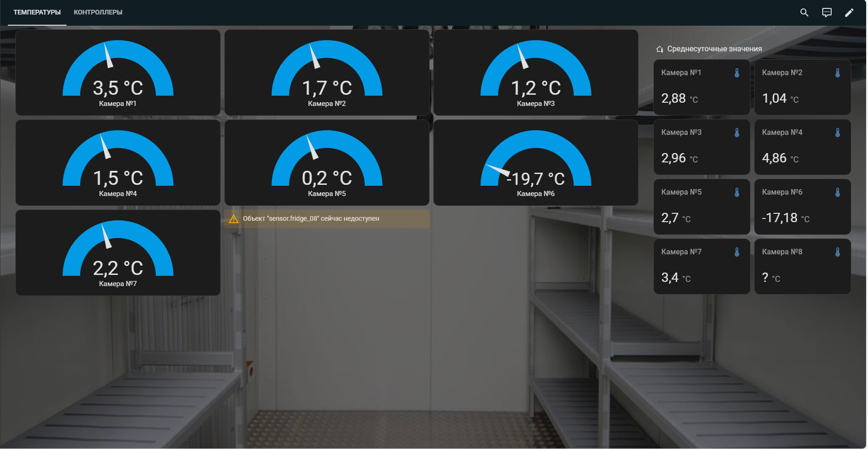Image resolution: width=868 pixels, height=449 pixels.
Task: Open the Камера №6 gauge showing -19,7 °C
Action: coord(535,162)
